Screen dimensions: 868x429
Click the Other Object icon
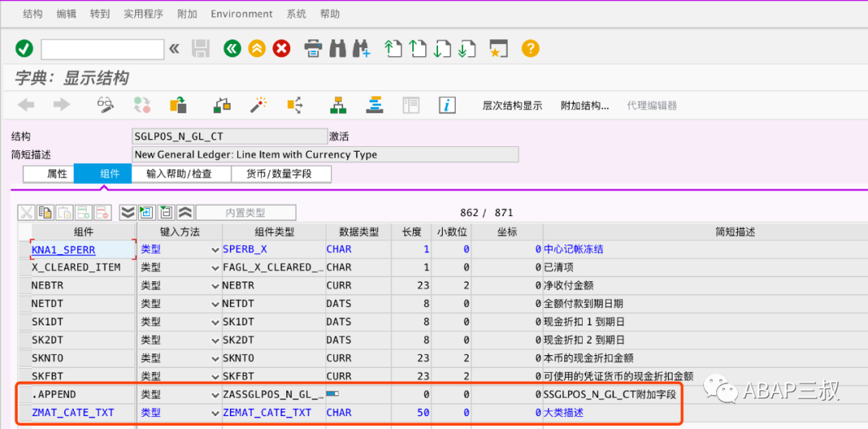point(178,104)
